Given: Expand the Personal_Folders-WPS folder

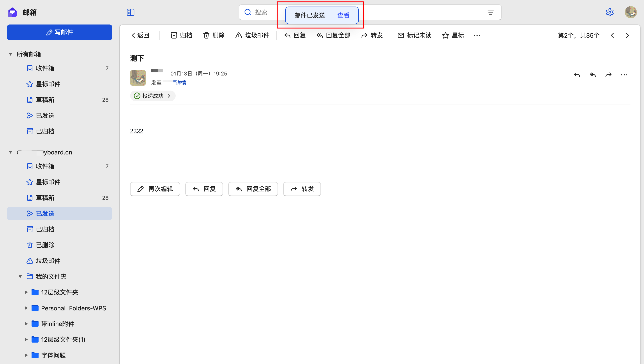Looking at the screenshot, I should point(26,308).
